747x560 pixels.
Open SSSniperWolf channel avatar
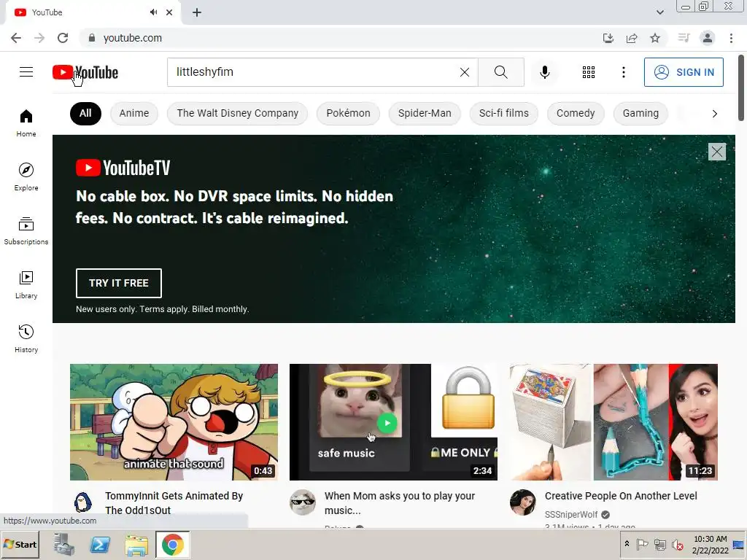point(522,502)
